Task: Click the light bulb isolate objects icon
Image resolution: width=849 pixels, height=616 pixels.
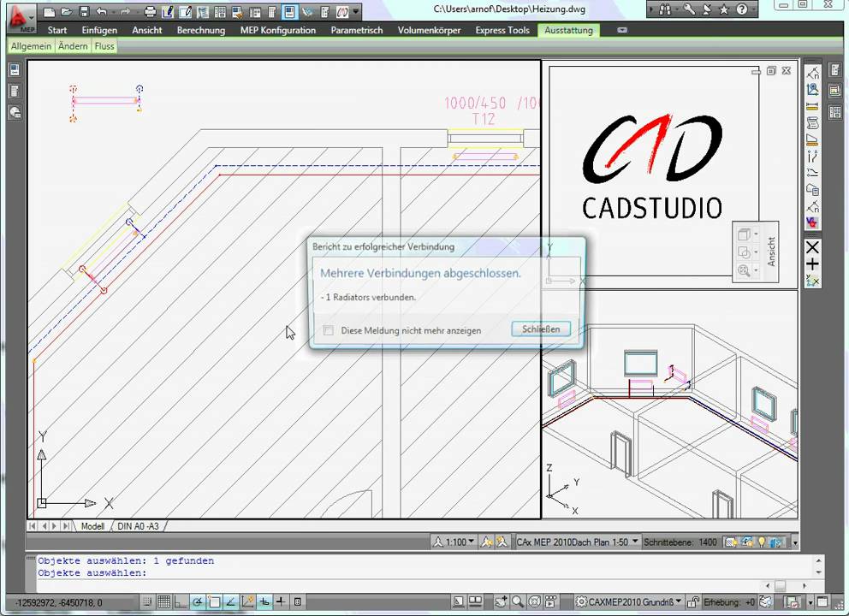Action: click(762, 542)
